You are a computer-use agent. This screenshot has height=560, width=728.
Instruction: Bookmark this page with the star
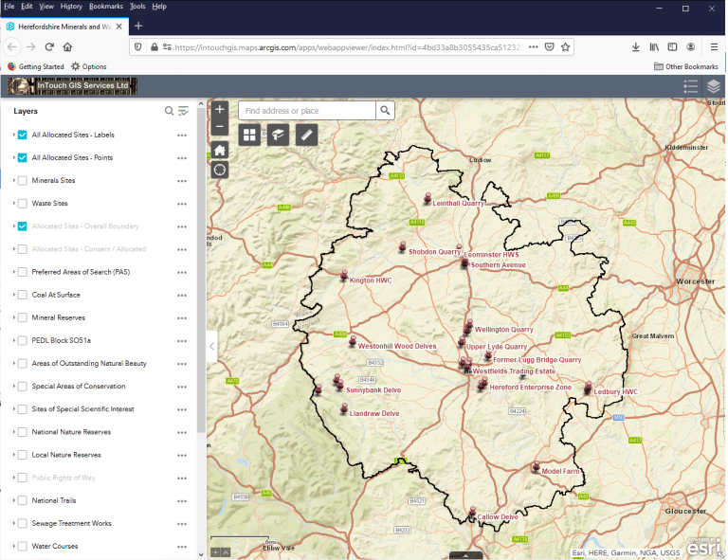point(565,46)
